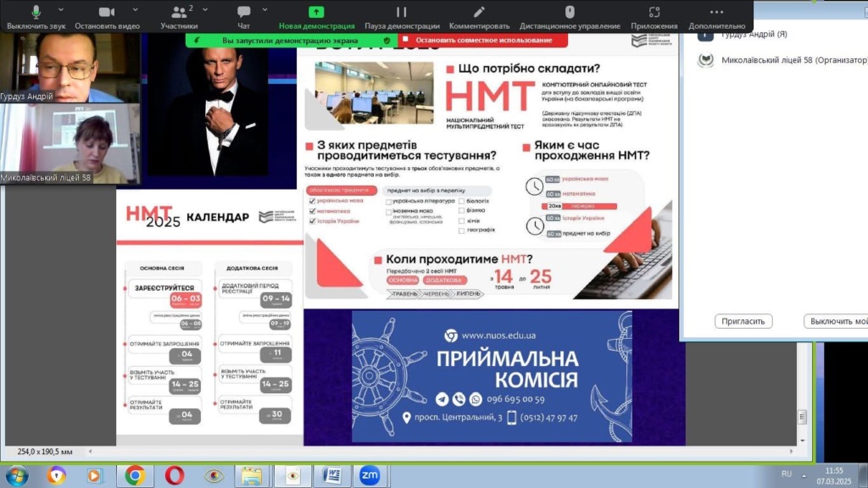
Task: Open the Windows Start menu
Action: [17, 476]
